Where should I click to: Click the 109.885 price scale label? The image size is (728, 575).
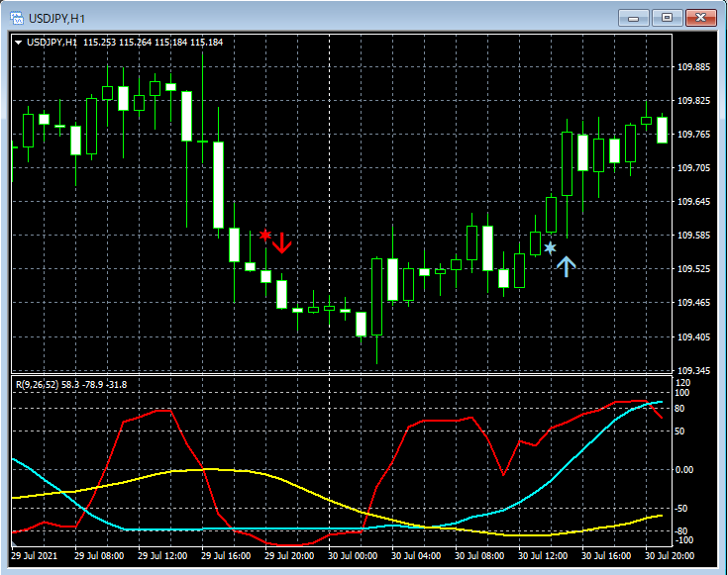click(x=693, y=67)
